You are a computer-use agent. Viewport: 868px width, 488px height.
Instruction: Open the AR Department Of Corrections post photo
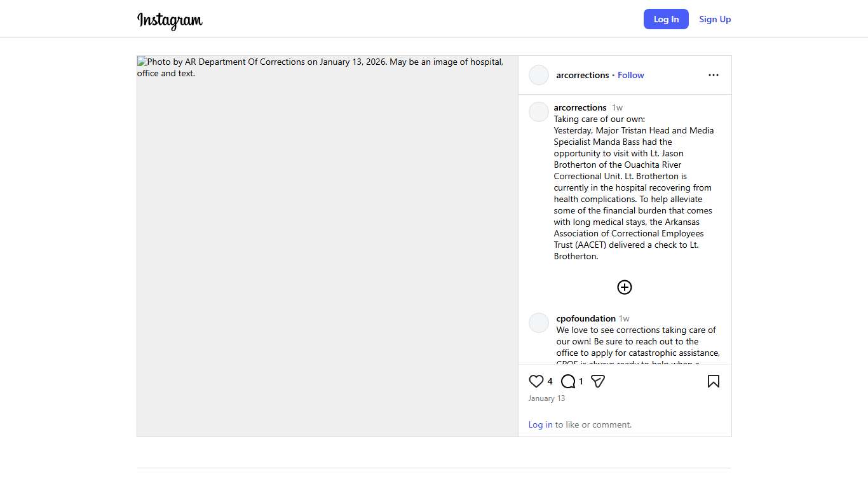coord(327,246)
